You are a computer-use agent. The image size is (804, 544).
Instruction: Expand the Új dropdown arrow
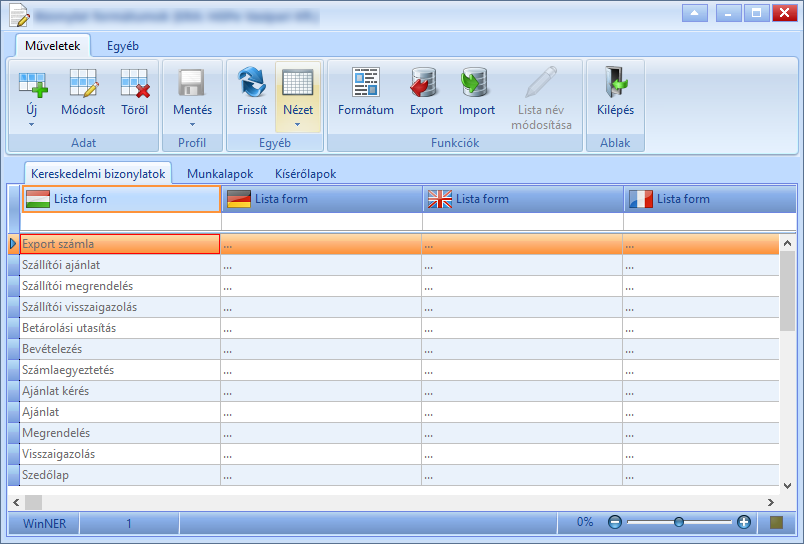(31, 125)
